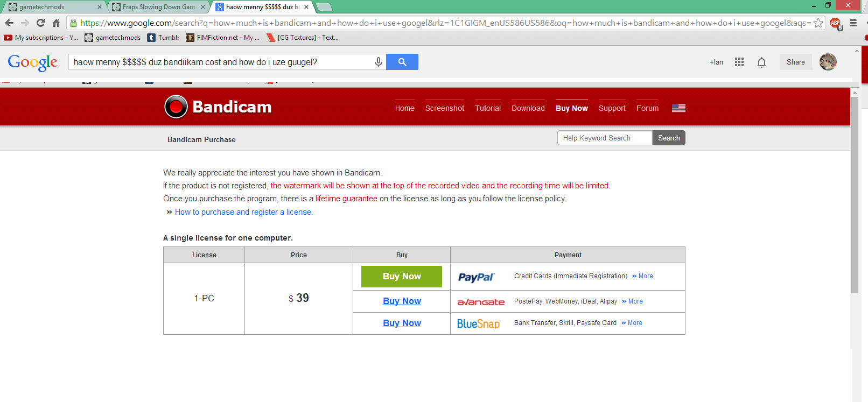Reload the current page
The image size is (868, 402).
tap(40, 23)
